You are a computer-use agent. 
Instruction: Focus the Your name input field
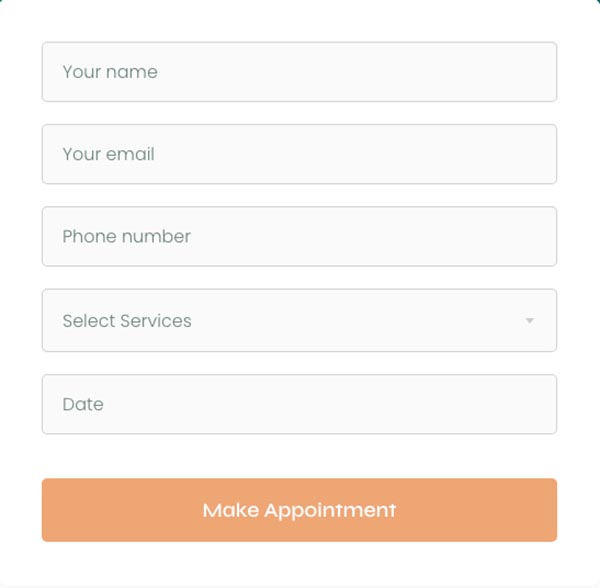pyautogui.click(x=298, y=72)
